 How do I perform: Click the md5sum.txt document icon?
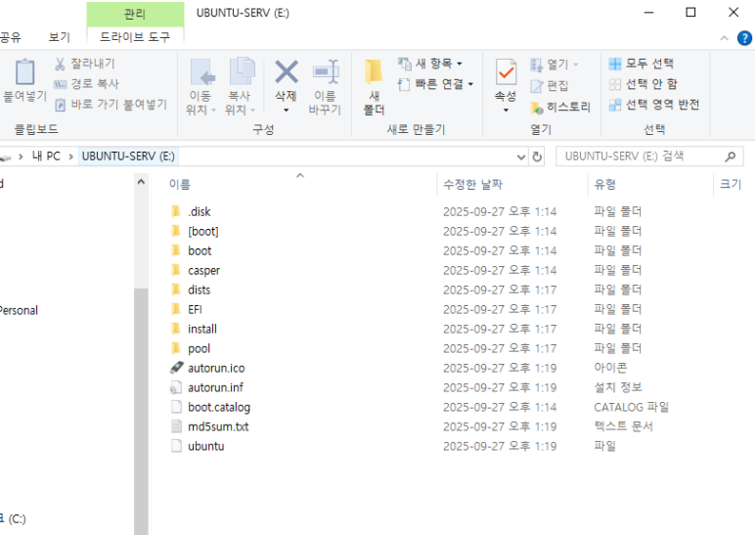(x=176, y=426)
